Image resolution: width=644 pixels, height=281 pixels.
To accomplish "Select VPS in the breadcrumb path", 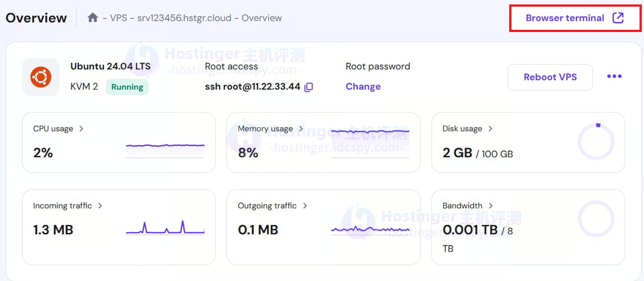I will coord(118,18).
